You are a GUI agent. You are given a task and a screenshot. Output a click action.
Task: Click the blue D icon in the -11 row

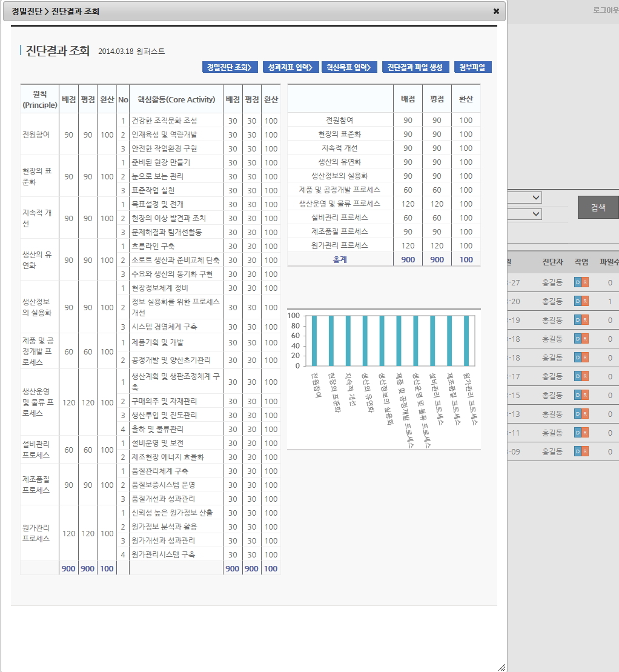pos(577,433)
